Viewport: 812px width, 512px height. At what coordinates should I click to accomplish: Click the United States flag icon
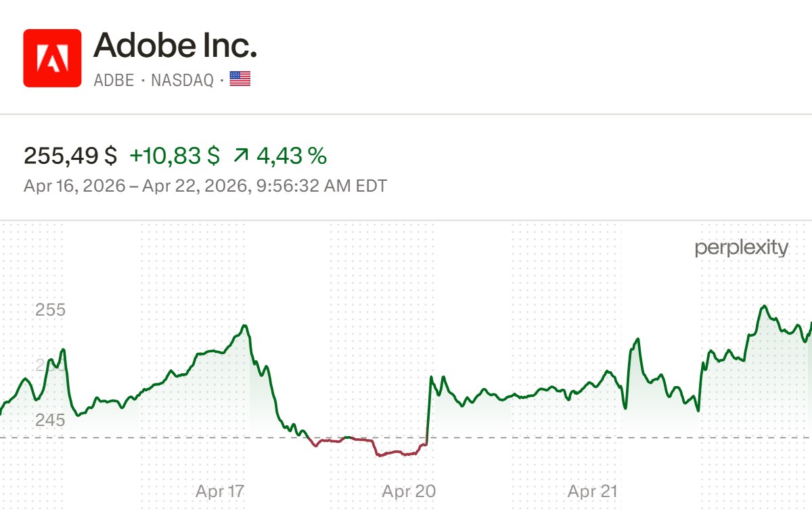(x=240, y=79)
